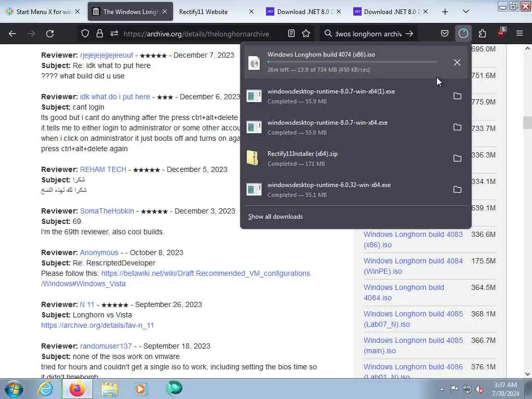Switch to Rectify11 Website tab
Viewport: 532px width, 399px height.
[216, 12]
